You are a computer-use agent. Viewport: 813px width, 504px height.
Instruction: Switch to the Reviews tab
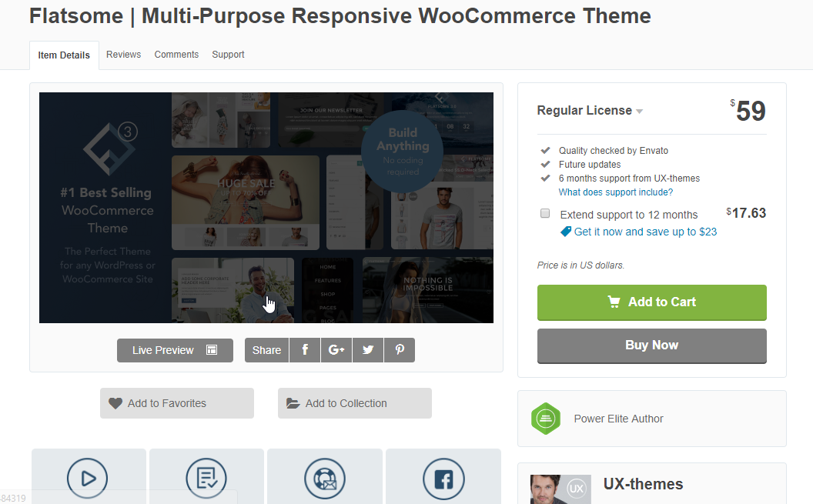123,55
